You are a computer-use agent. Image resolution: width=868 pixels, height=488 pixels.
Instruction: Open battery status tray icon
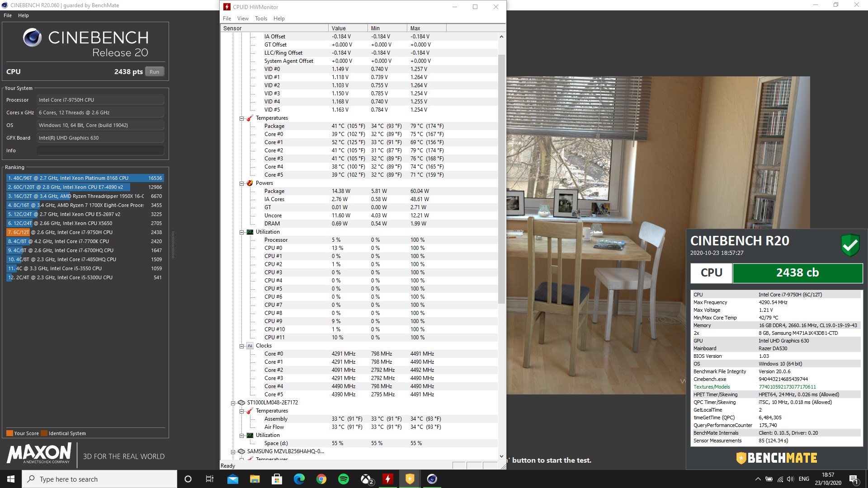pos(769,479)
